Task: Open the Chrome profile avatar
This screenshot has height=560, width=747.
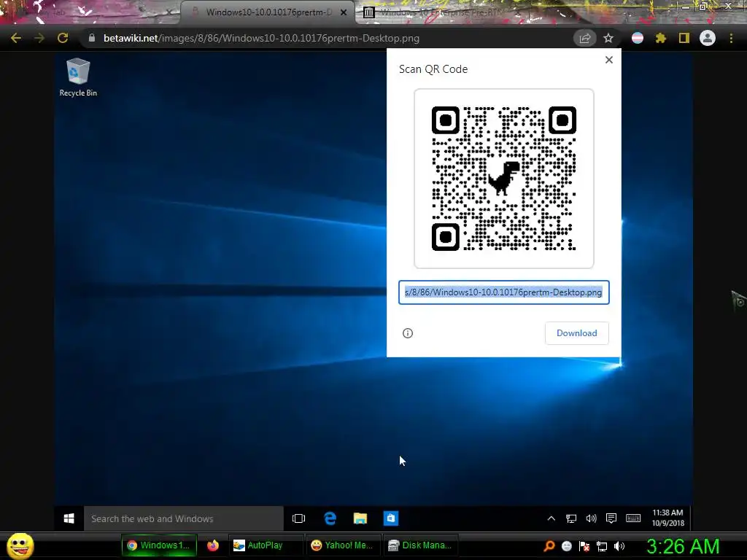Action: tap(708, 38)
